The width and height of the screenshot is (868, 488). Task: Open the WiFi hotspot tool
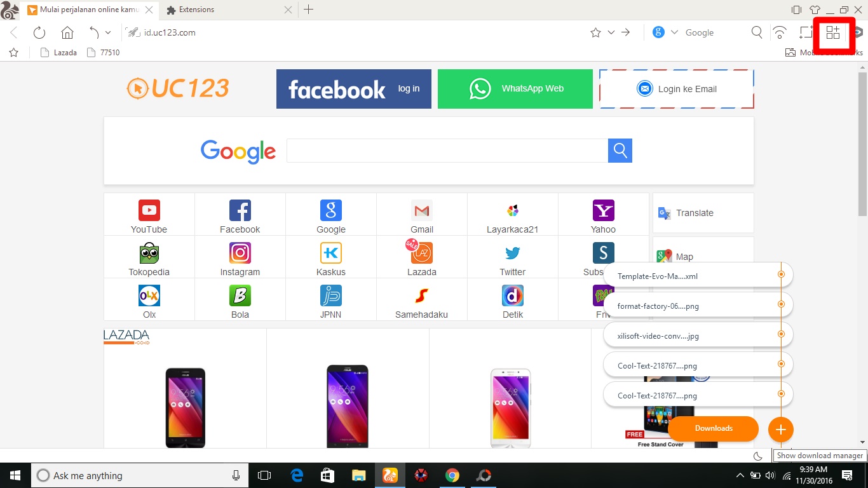780,32
